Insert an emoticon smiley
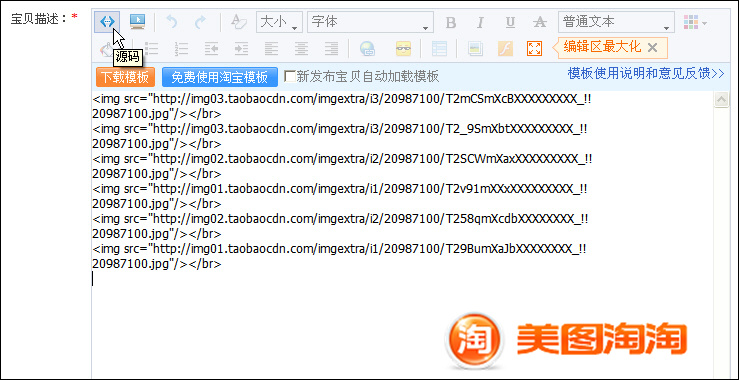739x380 pixels. [x=403, y=49]
